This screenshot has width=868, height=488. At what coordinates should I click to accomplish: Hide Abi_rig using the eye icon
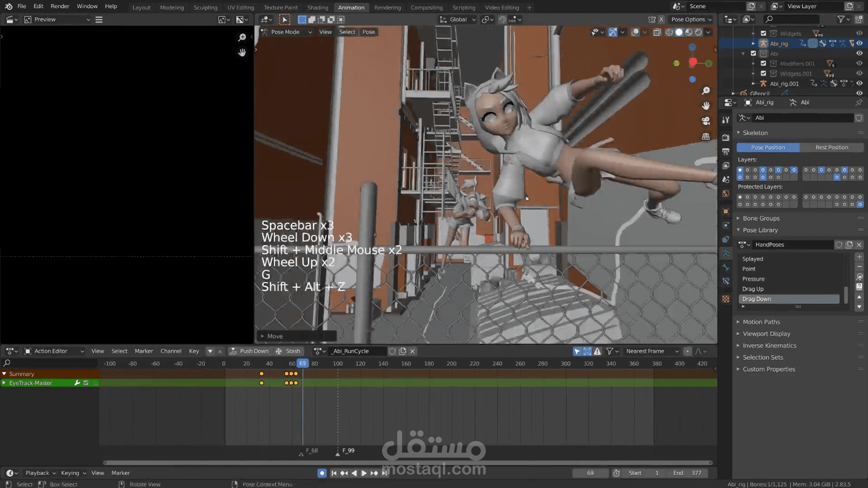click(x=859, y=43)
